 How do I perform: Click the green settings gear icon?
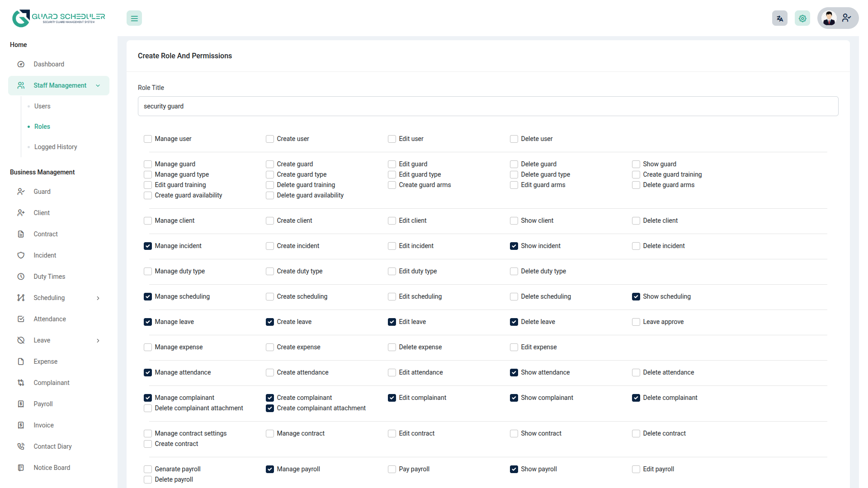click(x=802, y=19)
